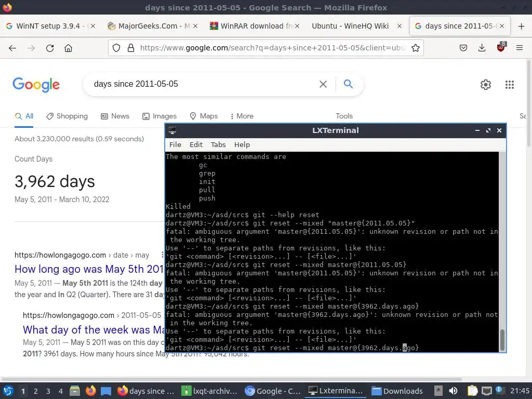
Task: Show the News results tab
Action: (115, 116)
